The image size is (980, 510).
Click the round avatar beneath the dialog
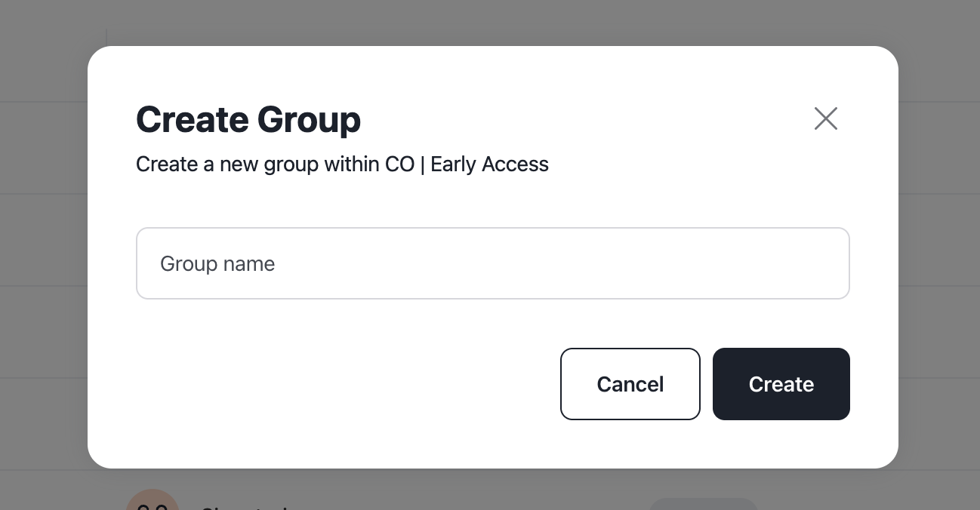point(153,499)
